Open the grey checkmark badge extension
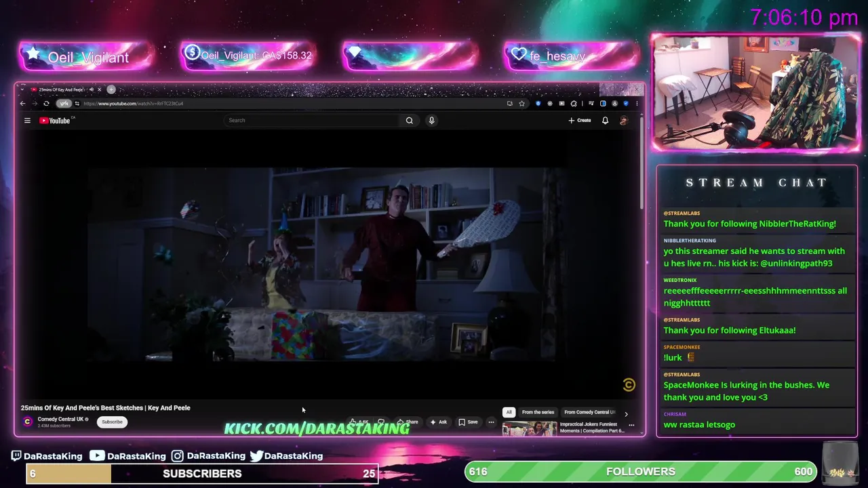 550,104
